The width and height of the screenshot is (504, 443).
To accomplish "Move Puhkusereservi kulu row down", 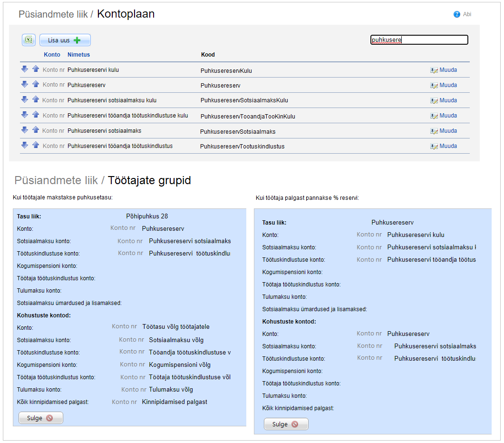I will pos(25,69).
